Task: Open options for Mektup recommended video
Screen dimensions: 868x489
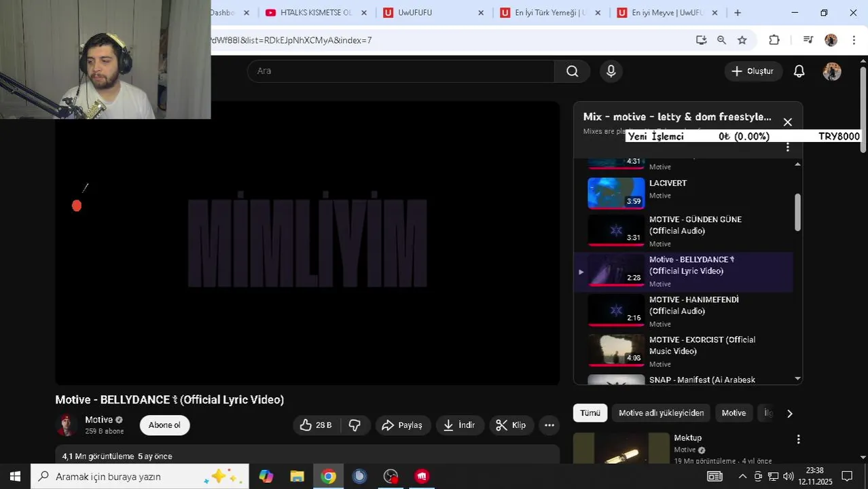Action: click(799, 439)
